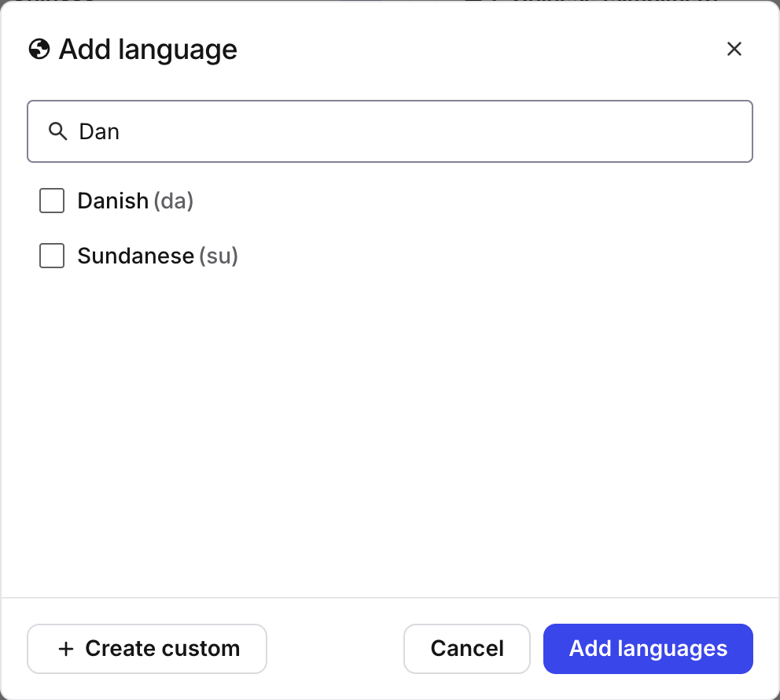The width and height of the screenshot is (780, 700).
Task: Click the X icon to dismiss the dialog
Action: pos(734,49)
